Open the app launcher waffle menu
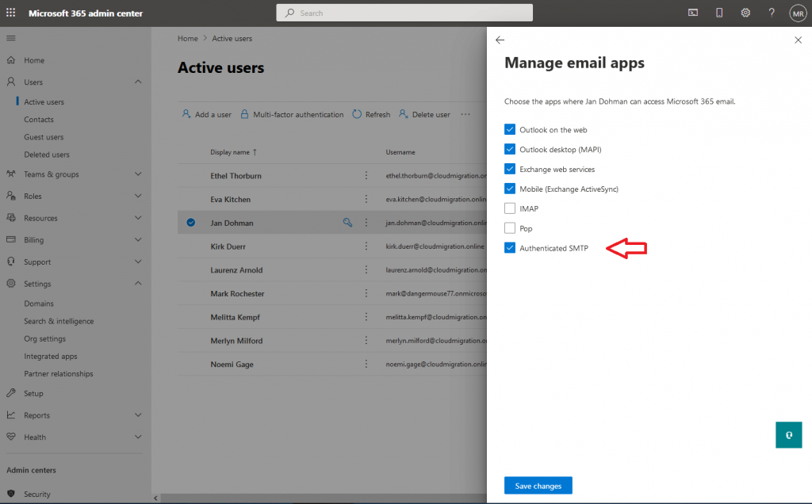Image resolution: width=812 pixels, height=504 pixels. click(x=10, y=13)
